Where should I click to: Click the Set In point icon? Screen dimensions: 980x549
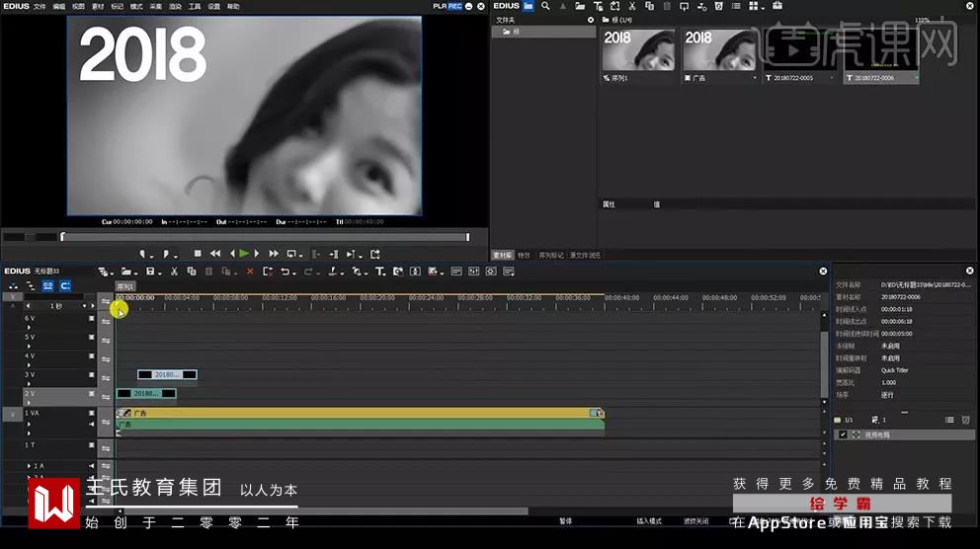tap(142, 254)
